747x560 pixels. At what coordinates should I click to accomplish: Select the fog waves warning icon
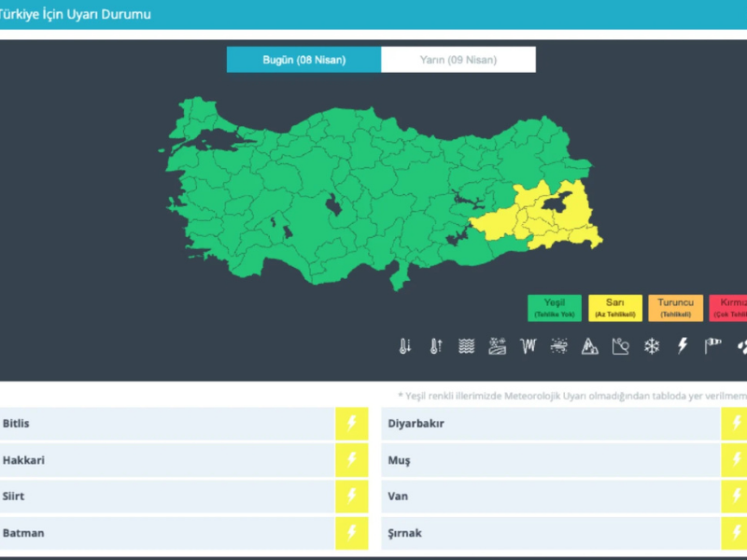coord(467,346)
